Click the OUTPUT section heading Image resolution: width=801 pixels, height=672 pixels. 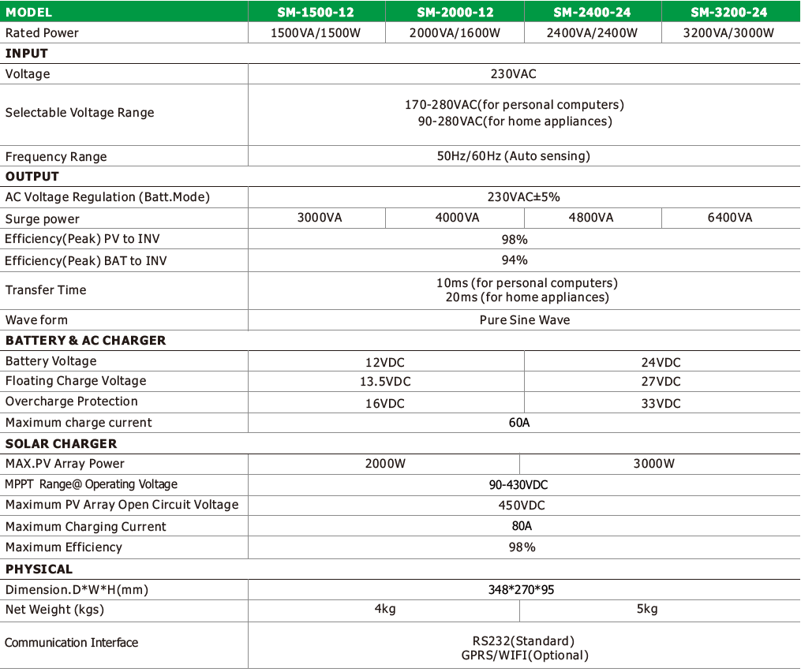[x=32, y=177]
